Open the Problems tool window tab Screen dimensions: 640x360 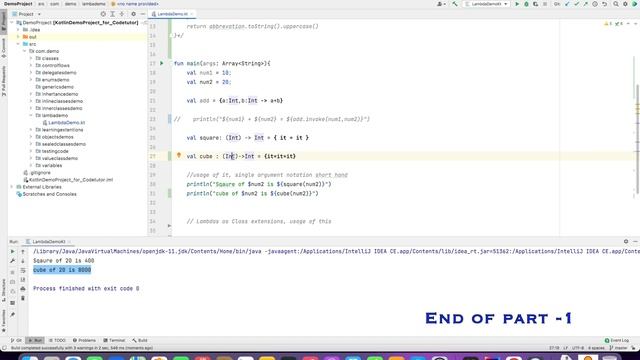pyautogui.click(x=84, y=340)
